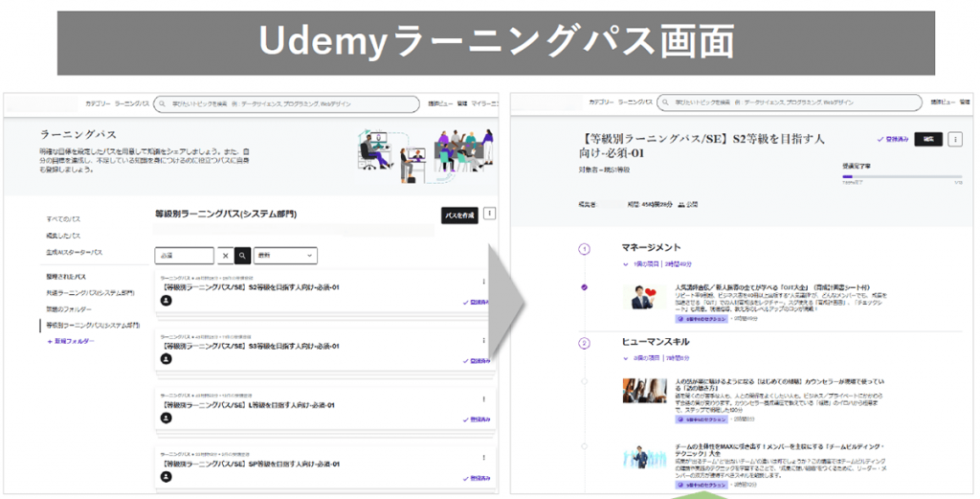Open 管理 in the path detail header
Image resolution: width=980 pixels, height=499 pixels.
966,102
